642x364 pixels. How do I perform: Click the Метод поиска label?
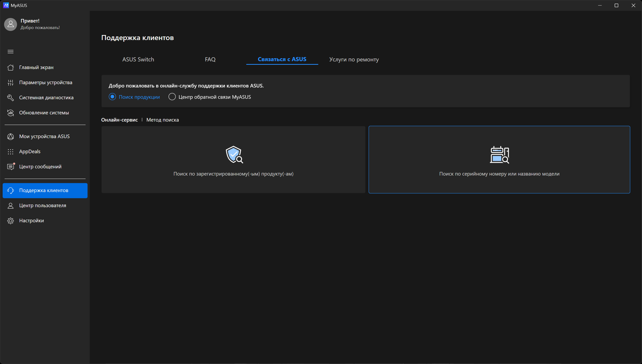coord(163,120)
